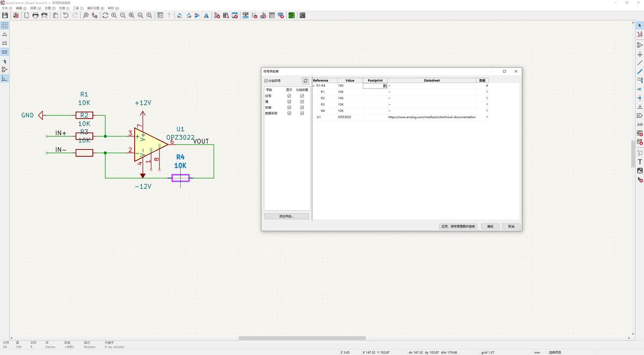Toggle the 分组符号 checkbox in the dialog

(266, 81)
